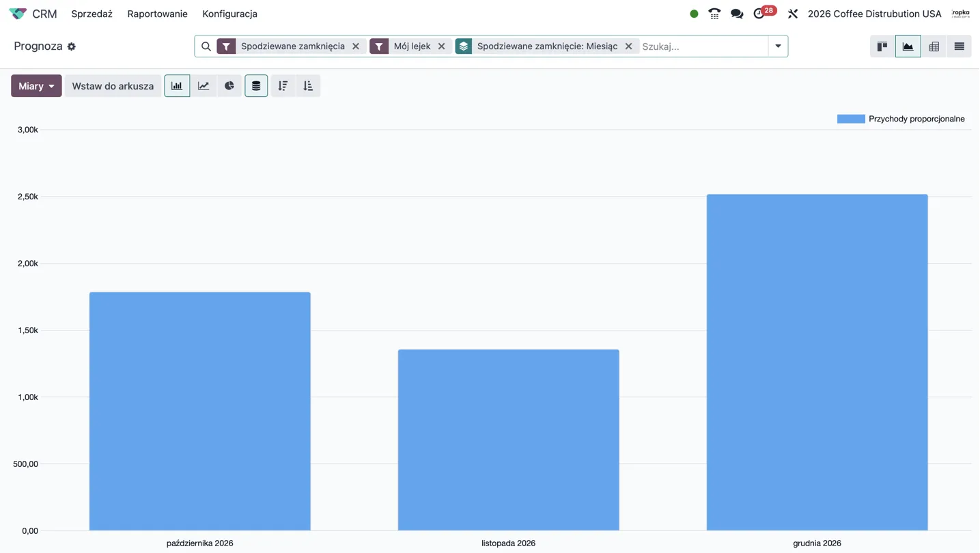
Task: Open the CRM app home logo
Action: coord(18,14)
